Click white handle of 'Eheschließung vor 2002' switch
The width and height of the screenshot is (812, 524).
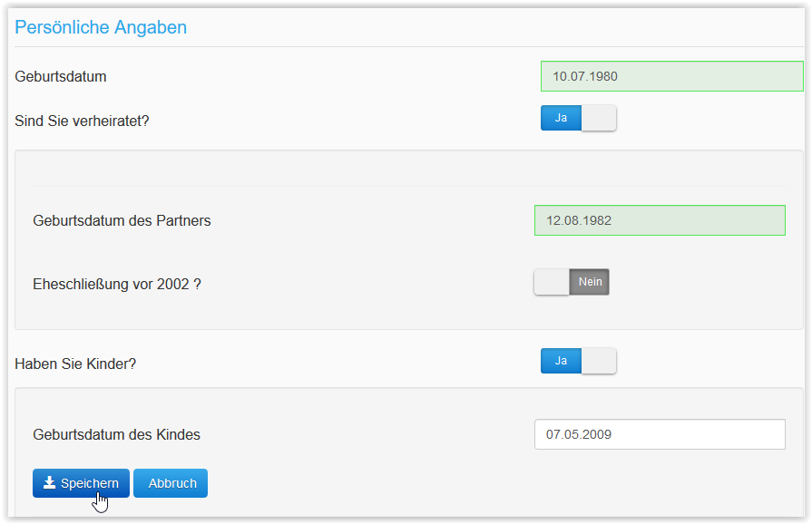pos(552,282)
